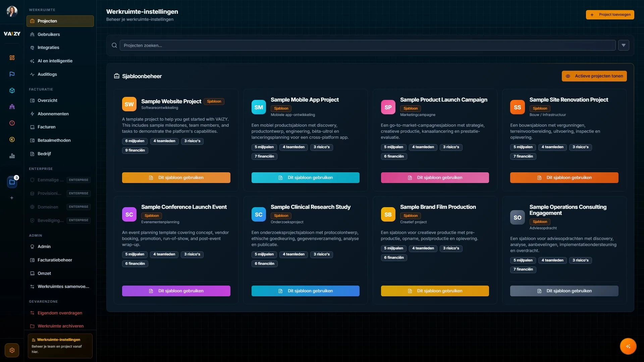
Task: Select the cube icon in left rail
Action: (12, 90)
